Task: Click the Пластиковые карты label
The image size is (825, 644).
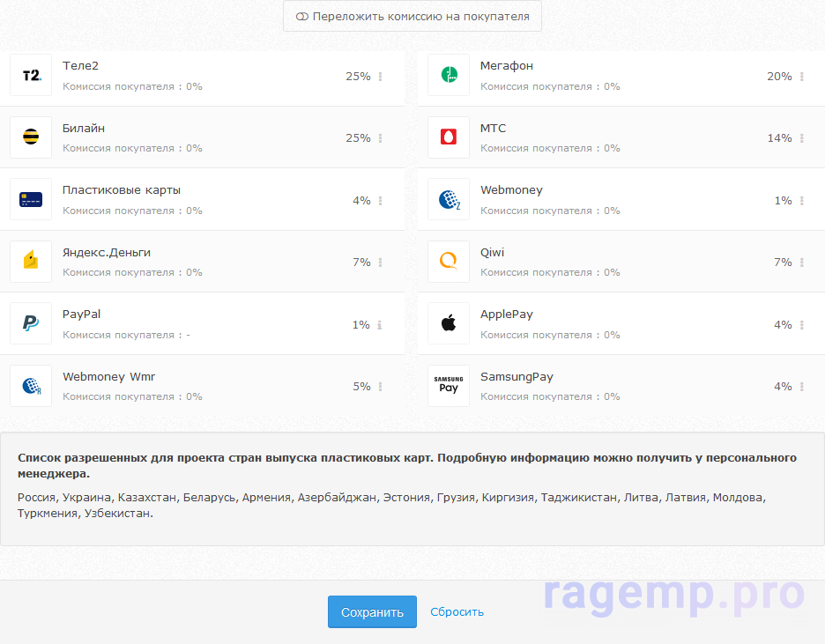Action: pos(122,189)
